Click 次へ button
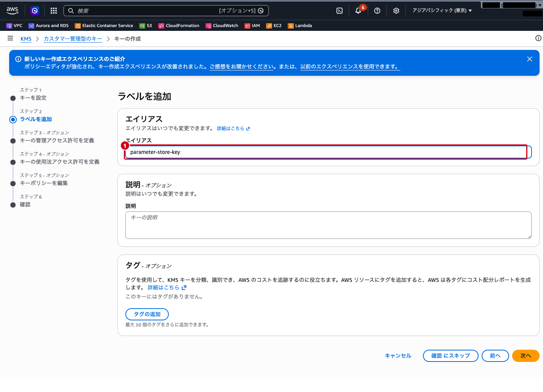The height and width of the screenshot is (392, 543). 526,356
